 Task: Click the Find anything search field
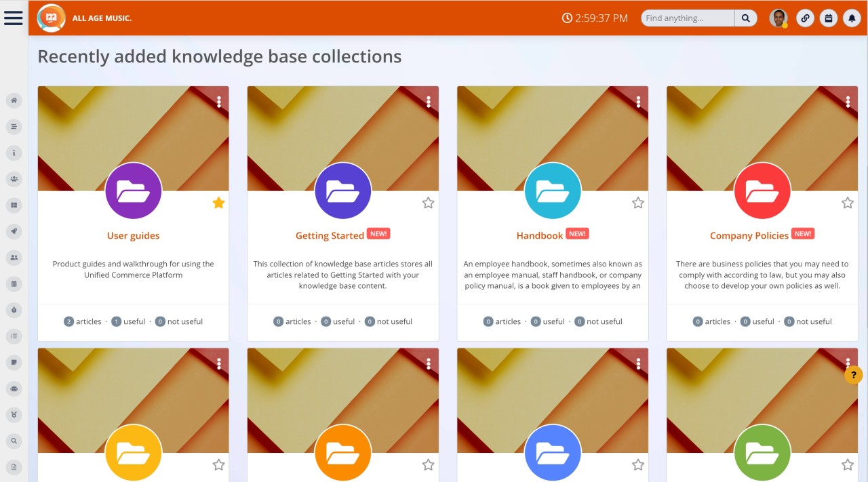point(687,18)
